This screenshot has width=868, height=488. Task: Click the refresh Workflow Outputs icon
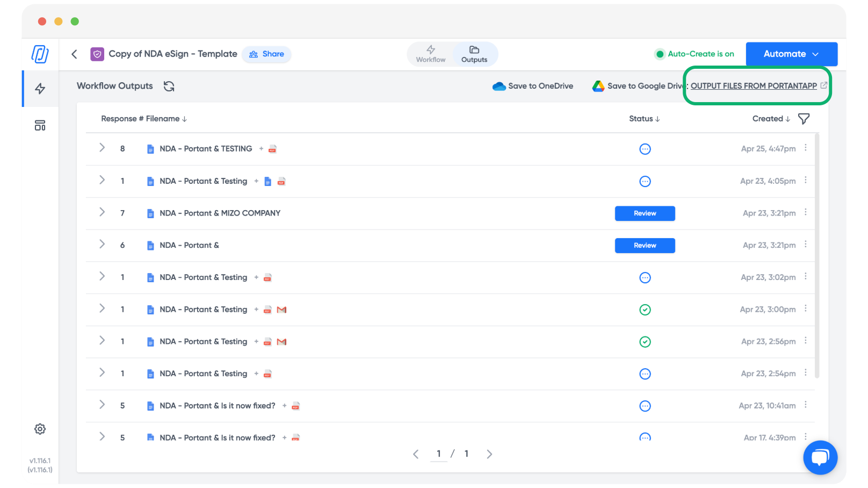[x=169, y=86]
